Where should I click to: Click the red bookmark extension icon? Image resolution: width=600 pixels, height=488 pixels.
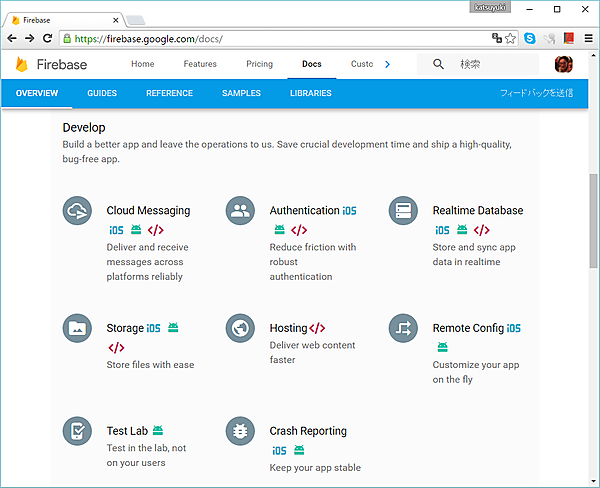click(569, 38)
